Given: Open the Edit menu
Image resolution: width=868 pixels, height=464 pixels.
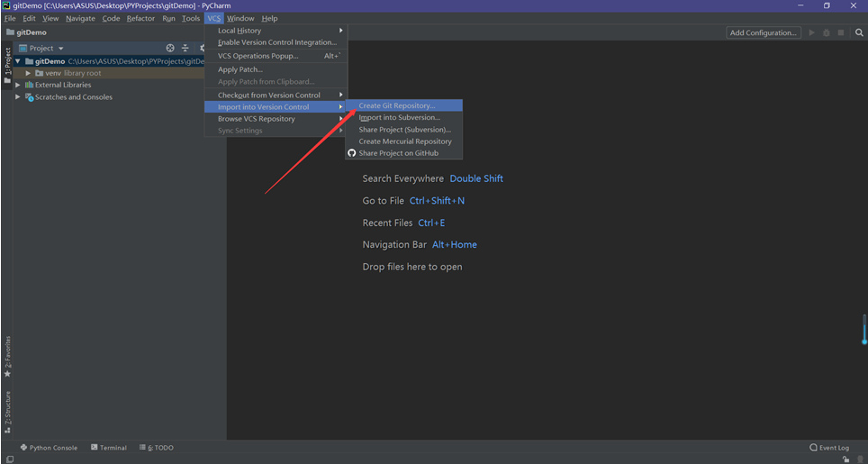Looking at the screenshot, I should tap(29, 18).
